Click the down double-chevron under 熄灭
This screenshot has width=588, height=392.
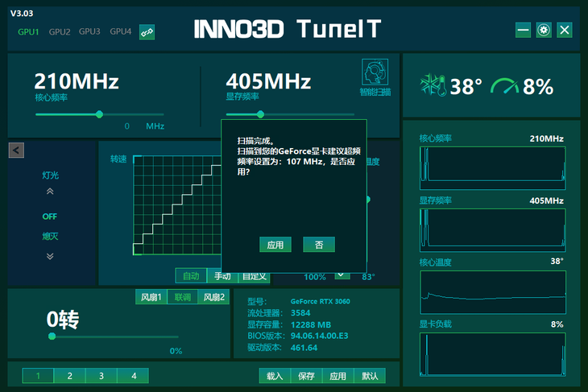tap(50, 256)
